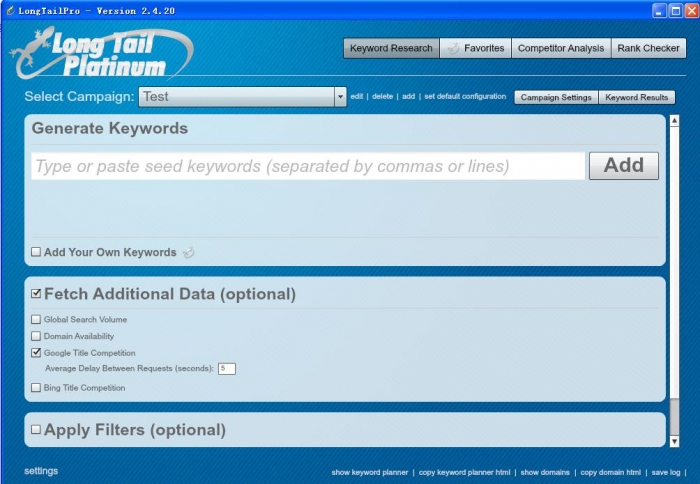Click the edit campaign link
The image size is (700, 484).
point(356,96)
